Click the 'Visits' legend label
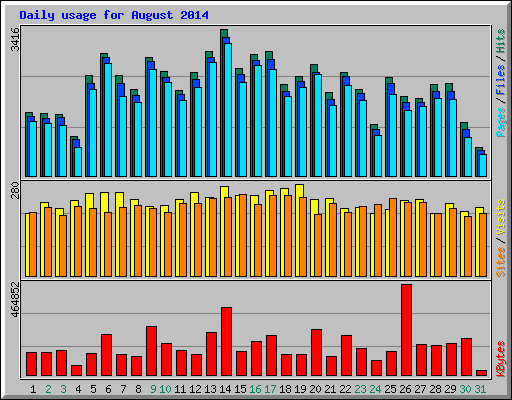The height and width of the screenshot is (400, 512). pos(501,217)
